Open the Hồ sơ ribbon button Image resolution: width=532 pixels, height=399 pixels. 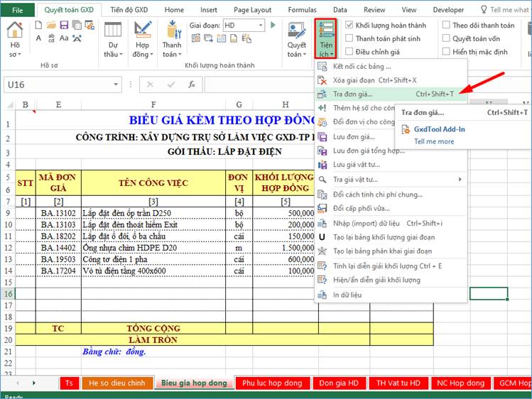(15, 39)
